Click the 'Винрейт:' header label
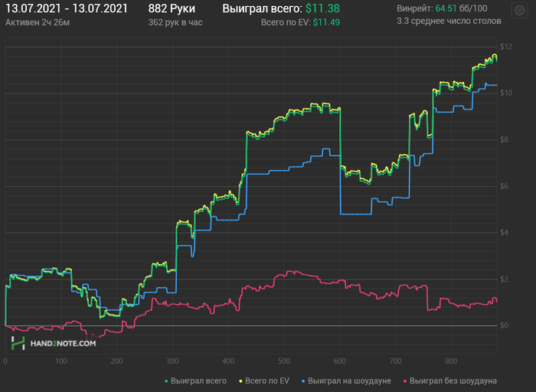This screenshot has width=536, height=392. [x=415, y=8]
